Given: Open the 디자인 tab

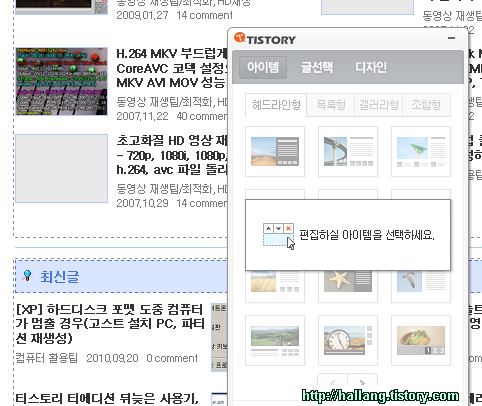Looking at the screenshot, I should pyautogui.click(x=371, y=67).
